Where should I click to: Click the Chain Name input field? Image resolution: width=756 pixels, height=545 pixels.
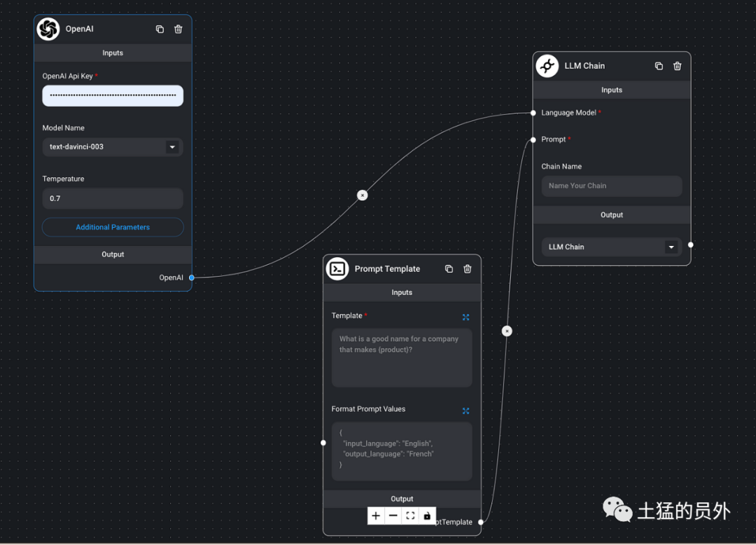612,186
